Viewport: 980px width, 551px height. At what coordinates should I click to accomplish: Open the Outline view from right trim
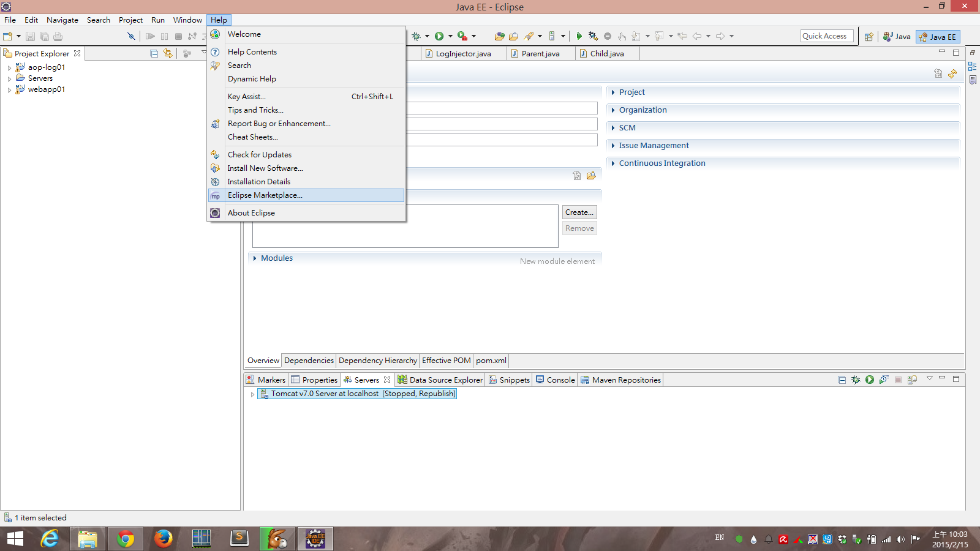click(973, 66)
